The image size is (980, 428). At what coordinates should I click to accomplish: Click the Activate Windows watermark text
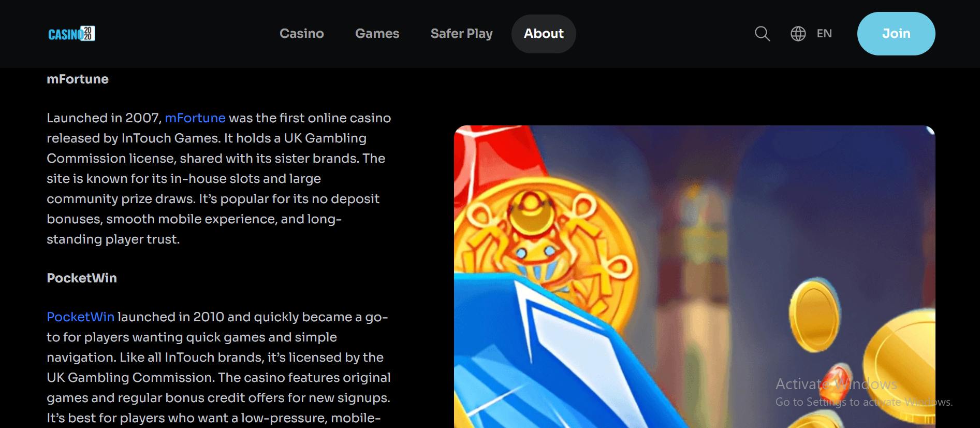[836, 384]
